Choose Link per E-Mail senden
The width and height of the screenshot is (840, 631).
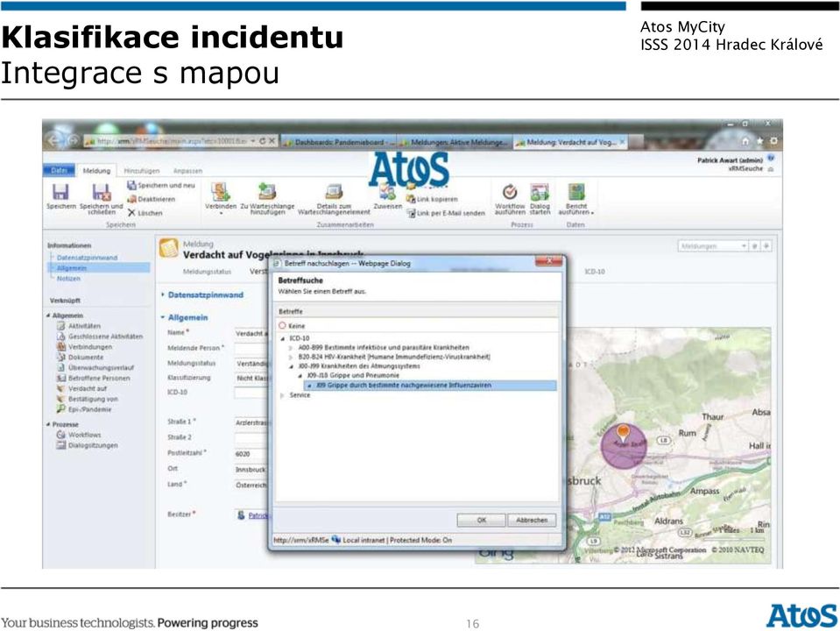pyautogui.click(x=446, y=213)
